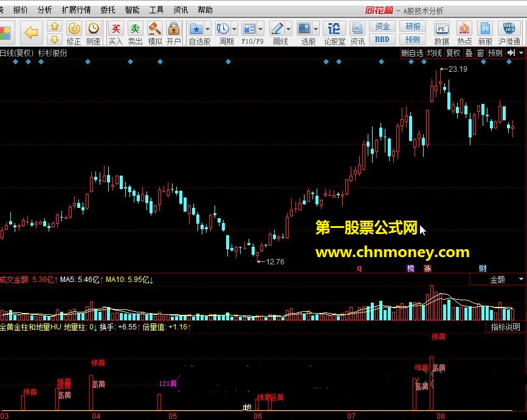
Task: Click the 资金 toolbar button
Action: pos(382,26)
